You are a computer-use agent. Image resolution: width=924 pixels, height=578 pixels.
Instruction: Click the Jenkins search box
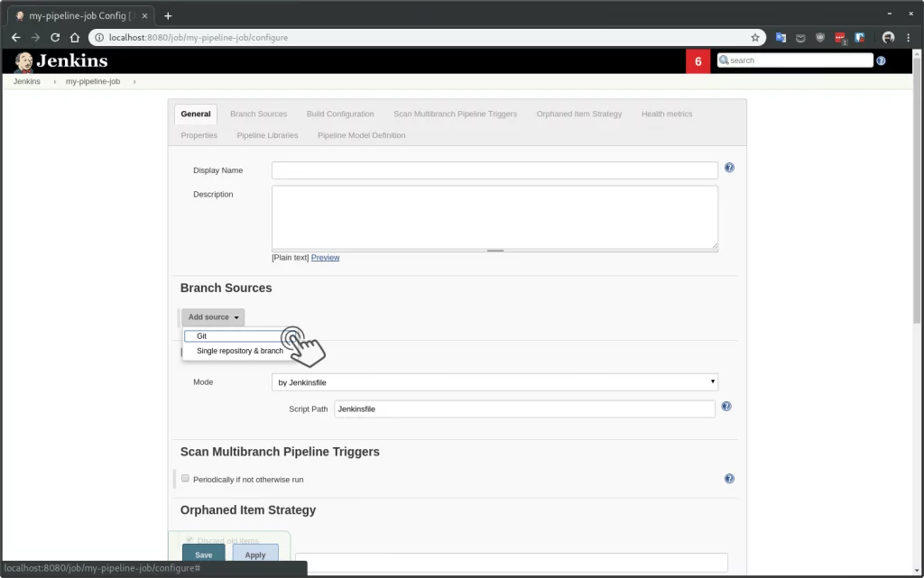[795, 60]
